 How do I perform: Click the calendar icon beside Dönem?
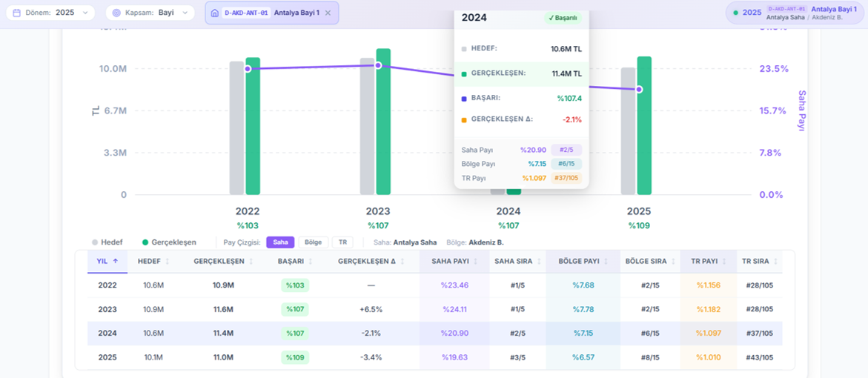point(16,13)
